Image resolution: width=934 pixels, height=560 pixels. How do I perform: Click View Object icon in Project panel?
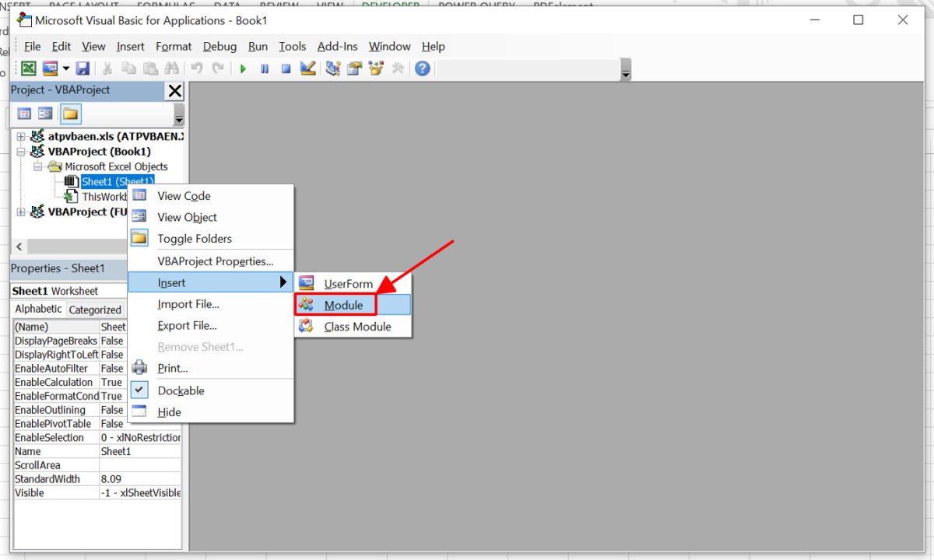tap(45, 114)
